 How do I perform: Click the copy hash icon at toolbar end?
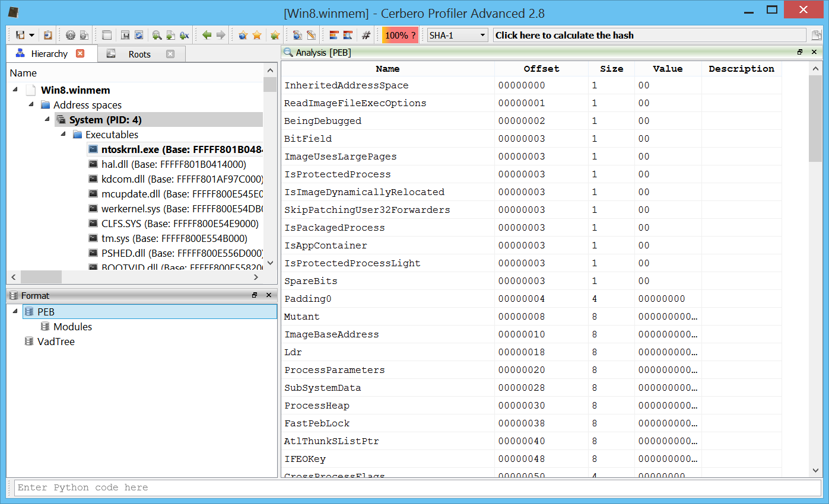click(817, 35)
